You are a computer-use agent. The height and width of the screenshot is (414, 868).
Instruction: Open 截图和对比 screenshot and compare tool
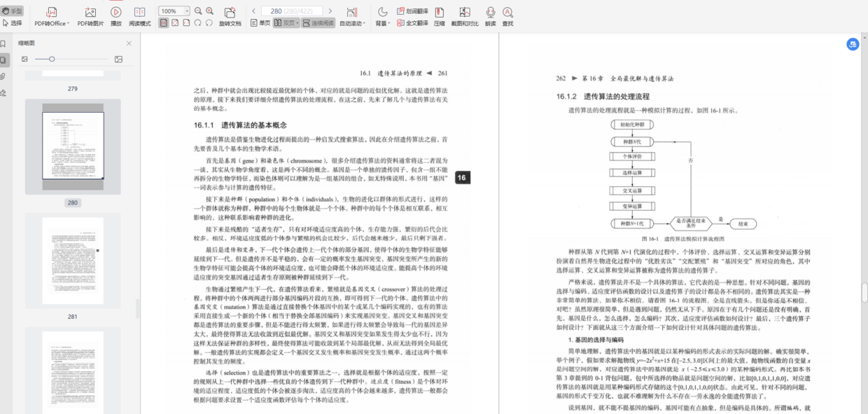point(464,17)
